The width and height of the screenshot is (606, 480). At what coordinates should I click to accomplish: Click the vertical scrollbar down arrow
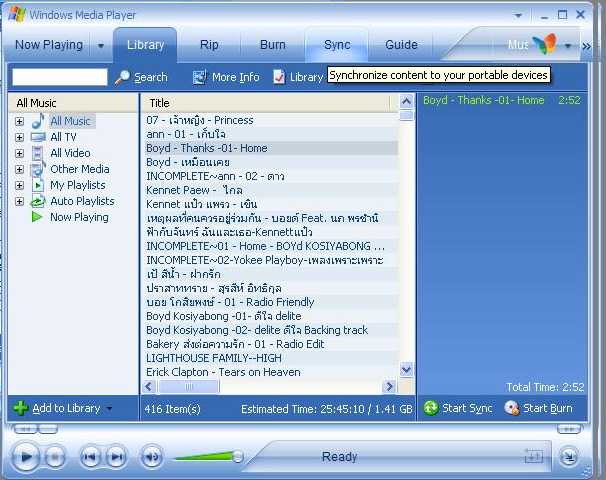point(406,370)
